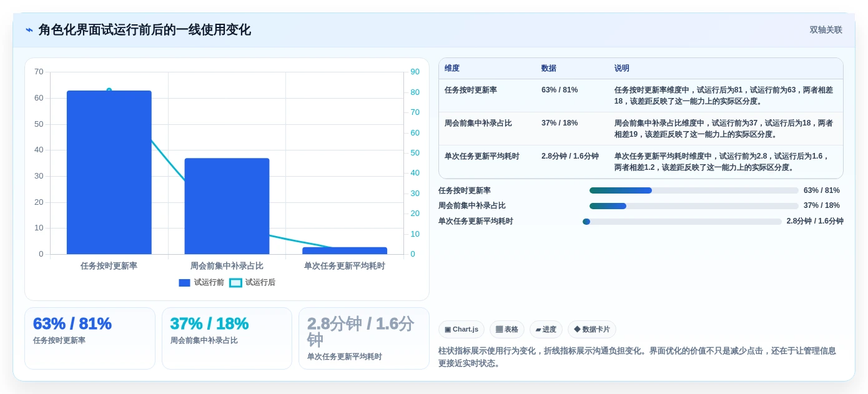Click the 37% / 18% data card

click(227, 338)
